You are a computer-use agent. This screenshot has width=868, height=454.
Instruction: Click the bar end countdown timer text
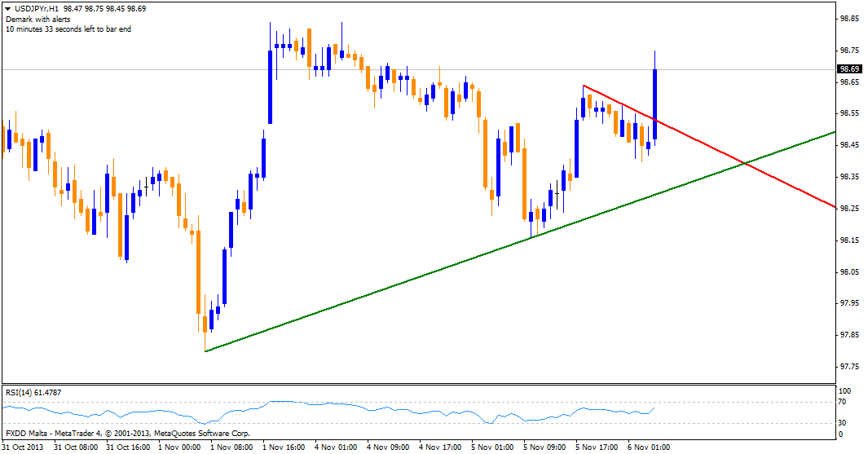68,29
